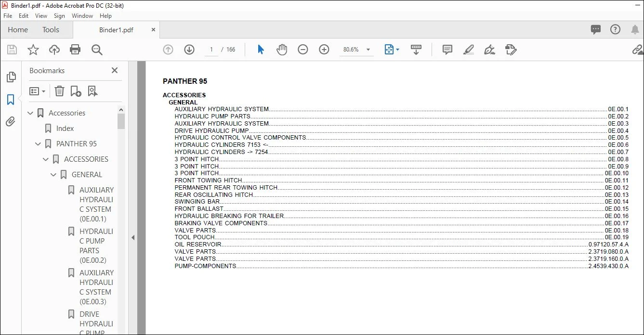The image size is (644, 335).
Task: Add a sticky note comment
Action: pyautogui.click(x=447, y=50)
